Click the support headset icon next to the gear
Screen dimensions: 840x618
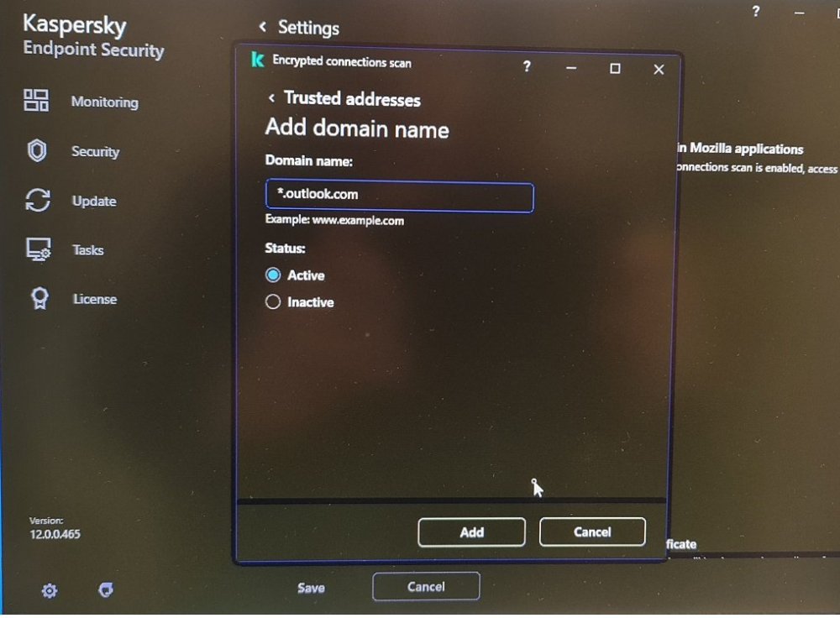[x=106, y=589]
